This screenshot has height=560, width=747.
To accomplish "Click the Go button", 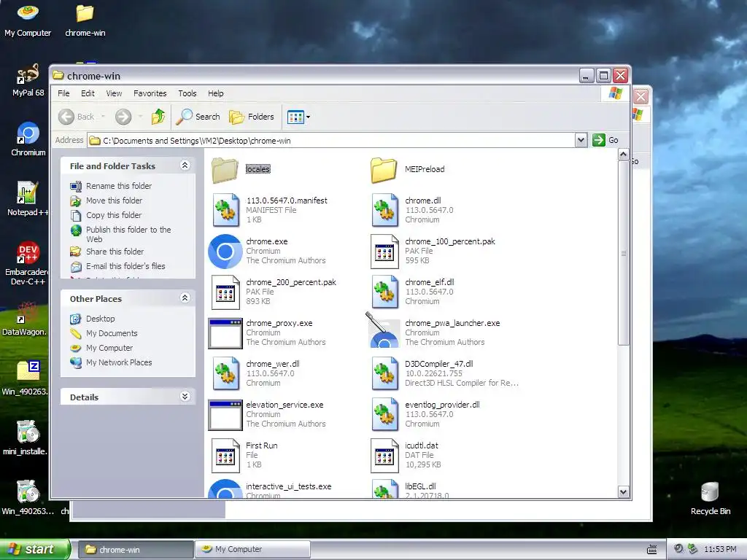I will click(605, 141).
